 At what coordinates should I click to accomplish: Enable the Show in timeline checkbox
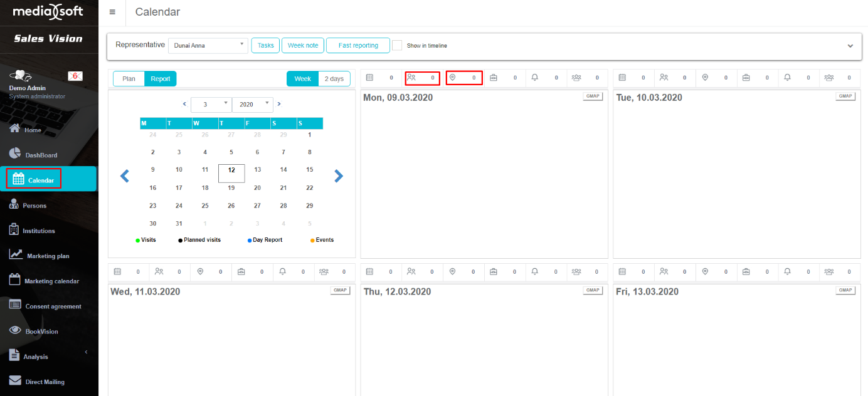pyautogui.click(x=397, y=45)
